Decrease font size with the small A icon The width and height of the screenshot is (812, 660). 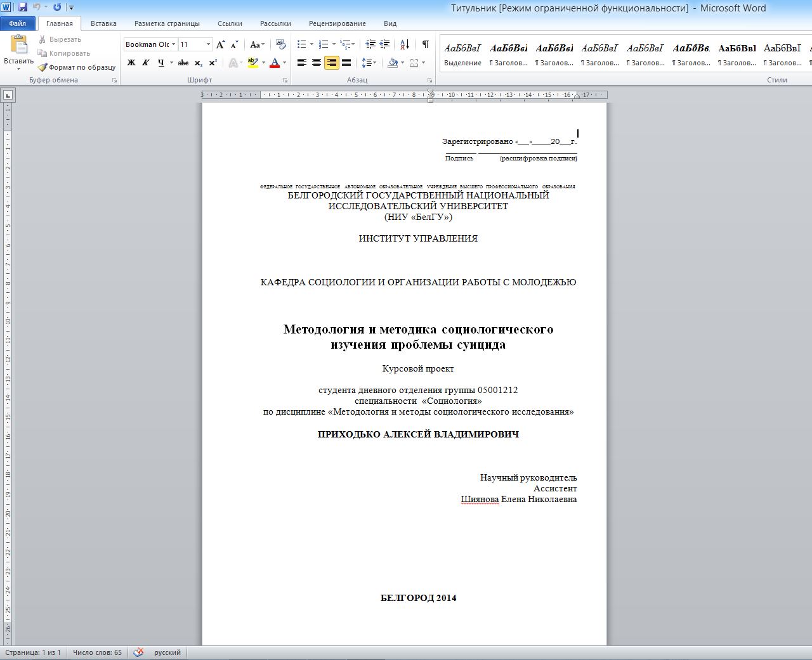(234, 44)
